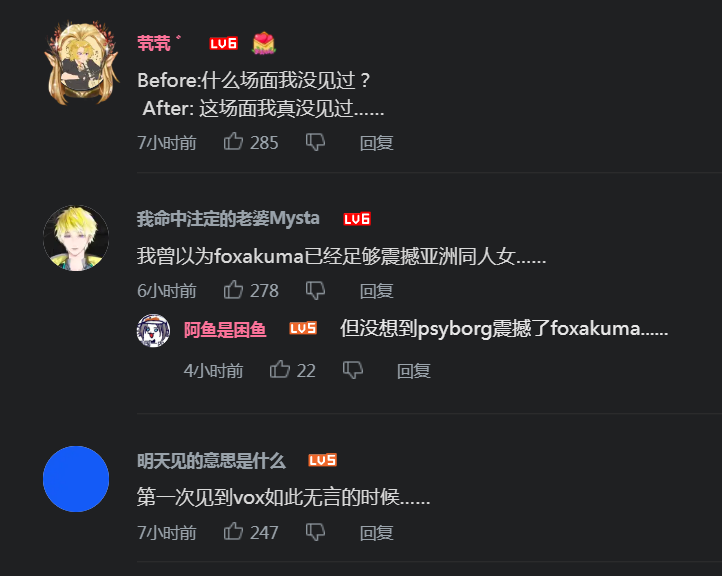Dislike the foxakuma comment by Mysta fan

pos(315,291)
